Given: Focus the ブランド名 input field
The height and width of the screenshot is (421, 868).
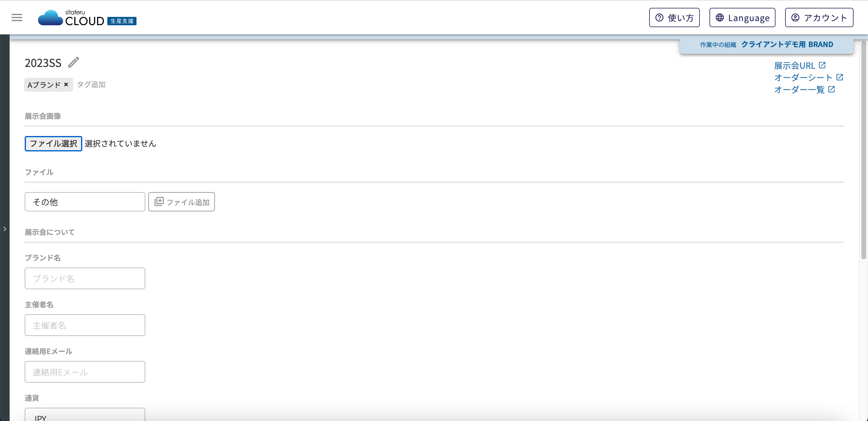Looking at the screenshot, I should (85, 278).
